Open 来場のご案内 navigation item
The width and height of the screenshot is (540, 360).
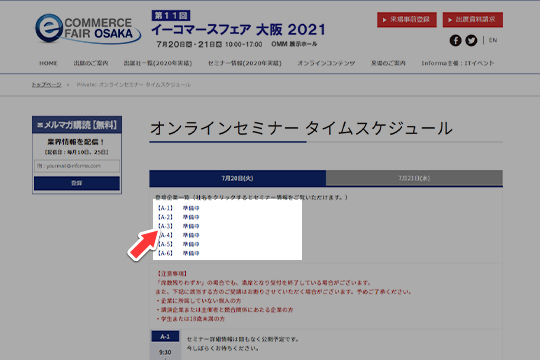[388, 63]
